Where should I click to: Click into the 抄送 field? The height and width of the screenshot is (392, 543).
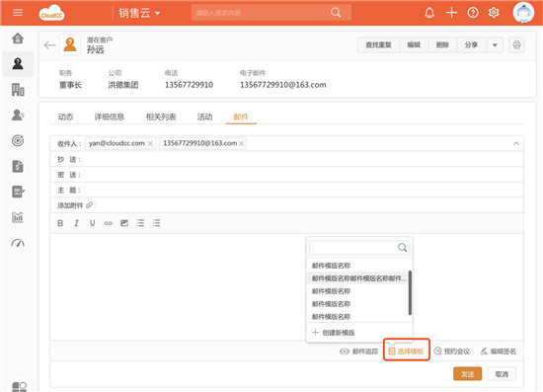(x=286, y=159)
